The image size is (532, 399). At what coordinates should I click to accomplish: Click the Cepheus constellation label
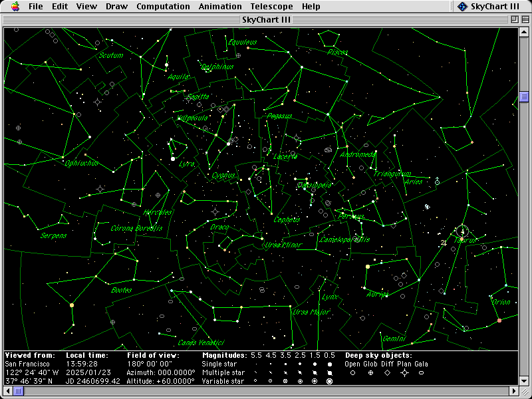coord(287,219)
